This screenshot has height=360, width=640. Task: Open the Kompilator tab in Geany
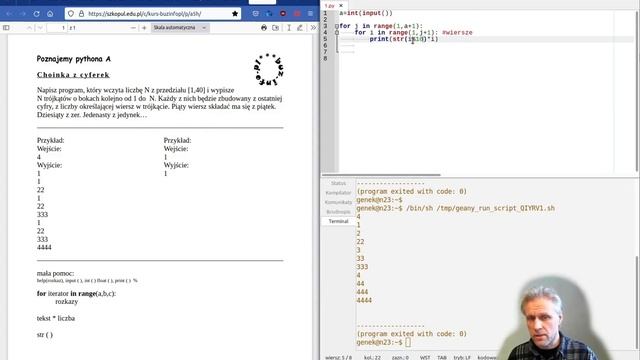click(x=338, y=193)
